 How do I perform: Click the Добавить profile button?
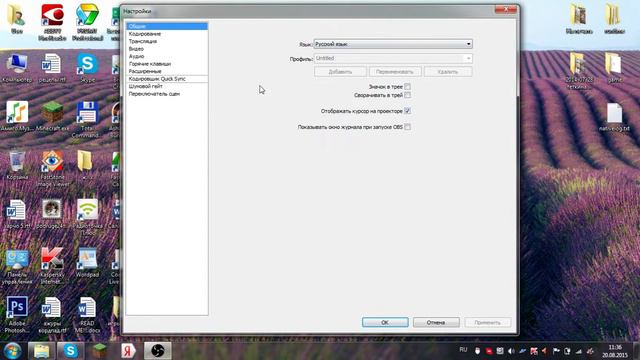340,72
